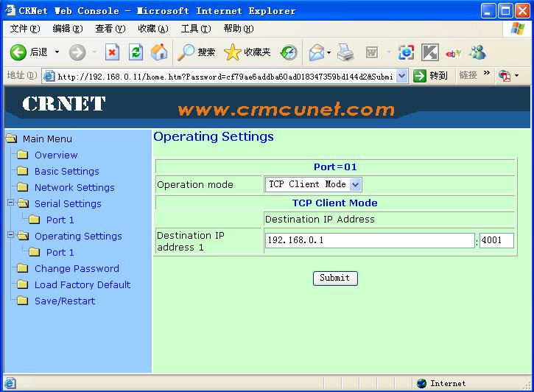Viewport: 534px width, 392px height.
Task: Stop page loading with the red X icon
Action: [x=112, y=52]
